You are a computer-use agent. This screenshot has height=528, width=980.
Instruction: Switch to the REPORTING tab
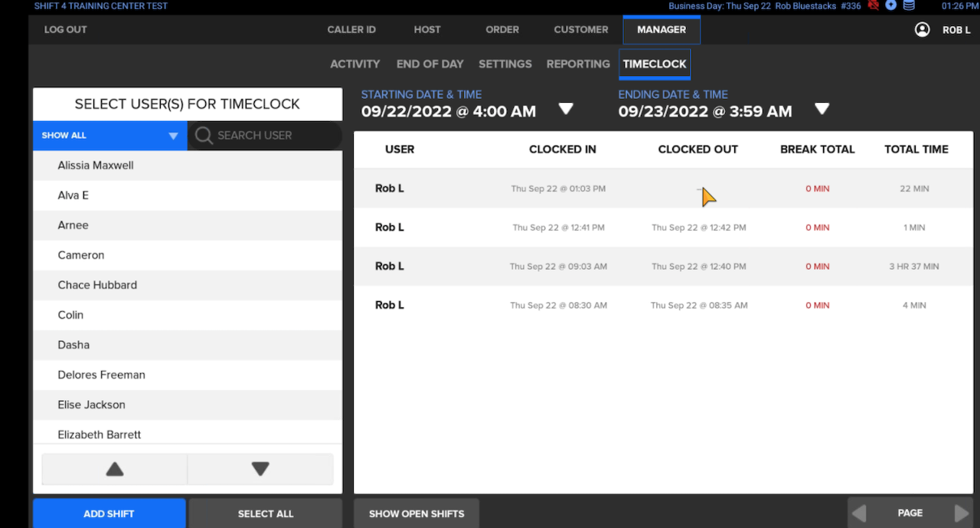(578, 64)
